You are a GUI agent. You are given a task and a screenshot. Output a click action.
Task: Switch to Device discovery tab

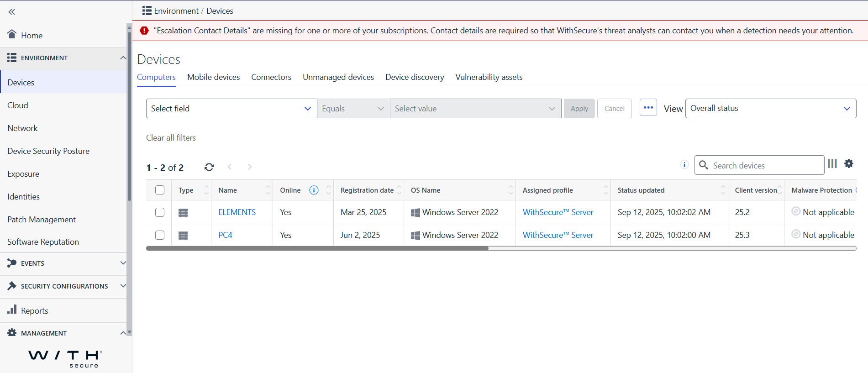pyautogui.click(x=415, y=77)
